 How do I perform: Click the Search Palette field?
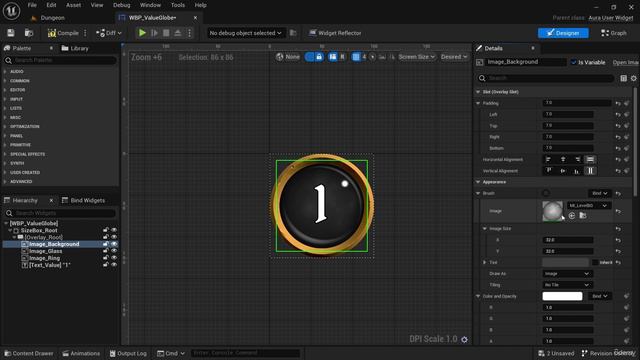[x=60, y=60]
